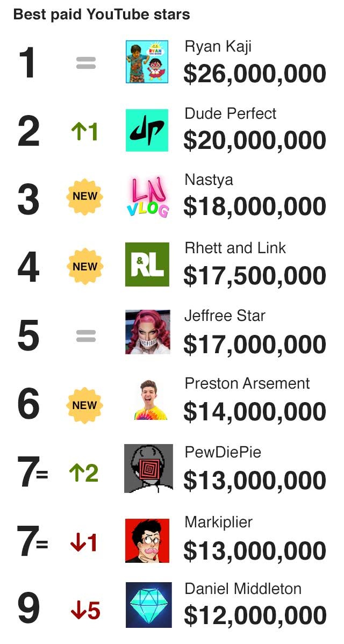Image resolution: width=344 pixels, height=644 pixels.
Task: Click Jeffree Star's avatar image
Action: point(147,332)
